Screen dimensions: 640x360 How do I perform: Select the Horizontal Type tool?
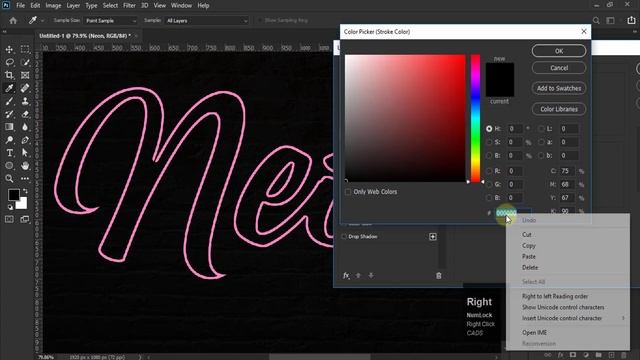(x=9, y=153)
